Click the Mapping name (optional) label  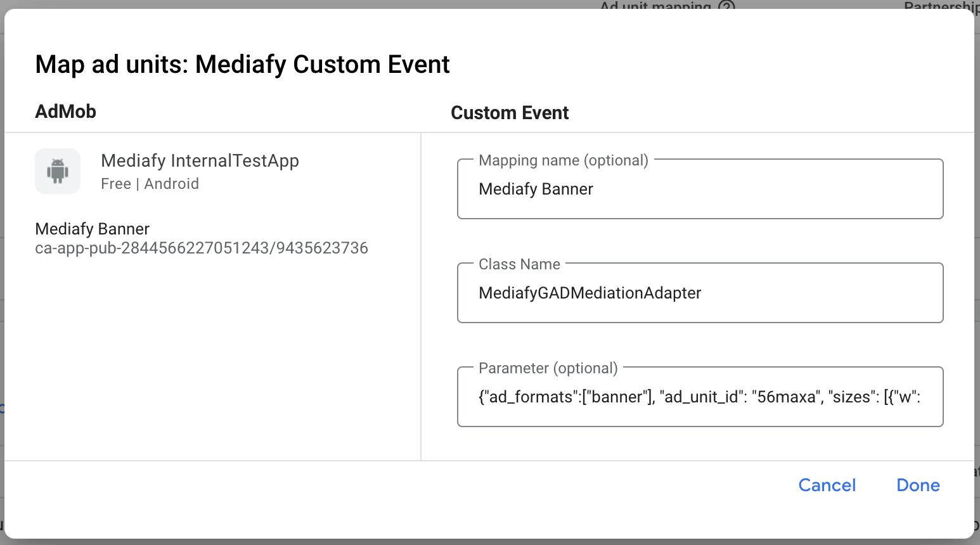563,160
